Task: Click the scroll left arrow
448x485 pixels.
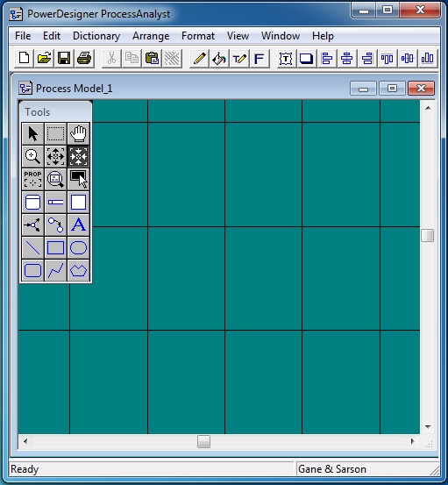Action: 25,442
